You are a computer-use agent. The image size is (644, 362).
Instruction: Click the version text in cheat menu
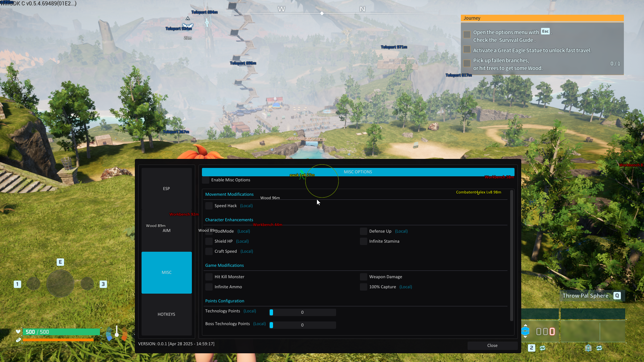tap(176, 344)
